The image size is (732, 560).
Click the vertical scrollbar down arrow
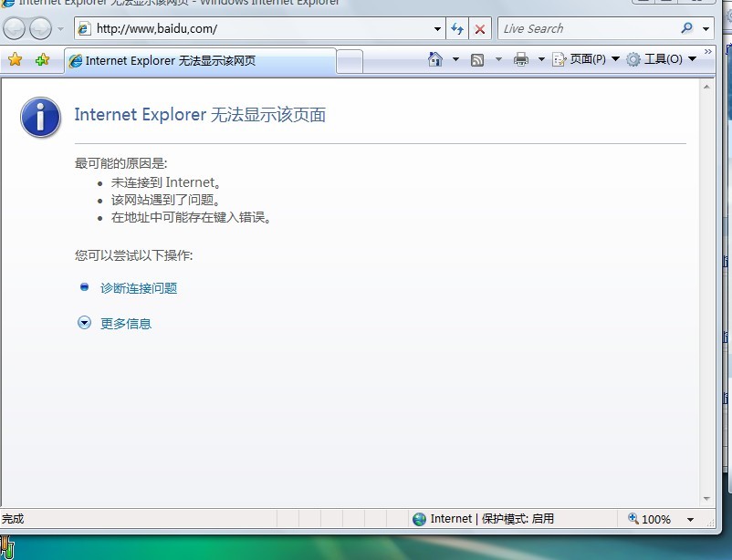[x=708, y=499]
